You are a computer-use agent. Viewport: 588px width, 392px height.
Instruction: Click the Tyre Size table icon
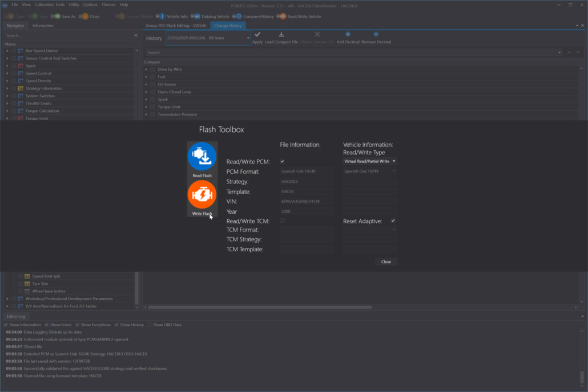[27, 283]
